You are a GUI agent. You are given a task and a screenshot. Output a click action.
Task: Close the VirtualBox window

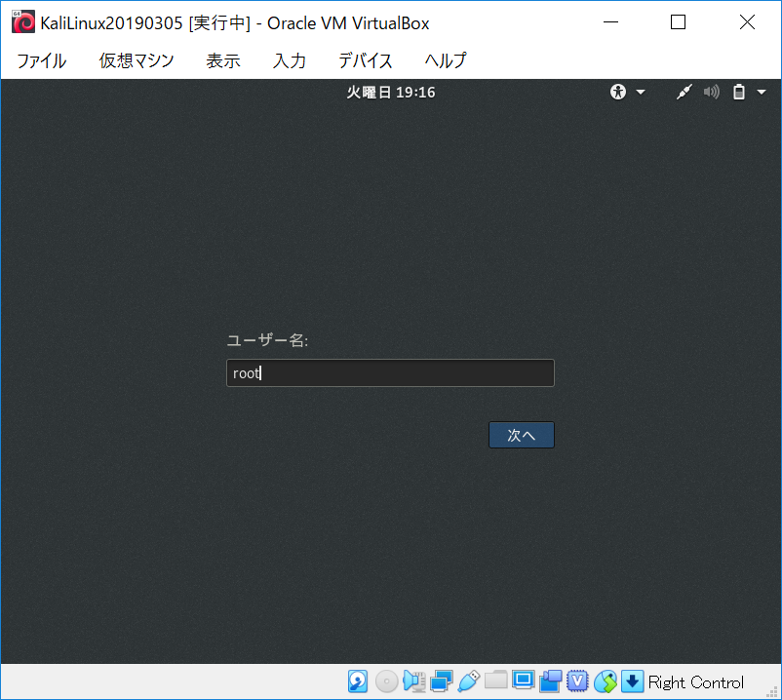click(747, 22)
